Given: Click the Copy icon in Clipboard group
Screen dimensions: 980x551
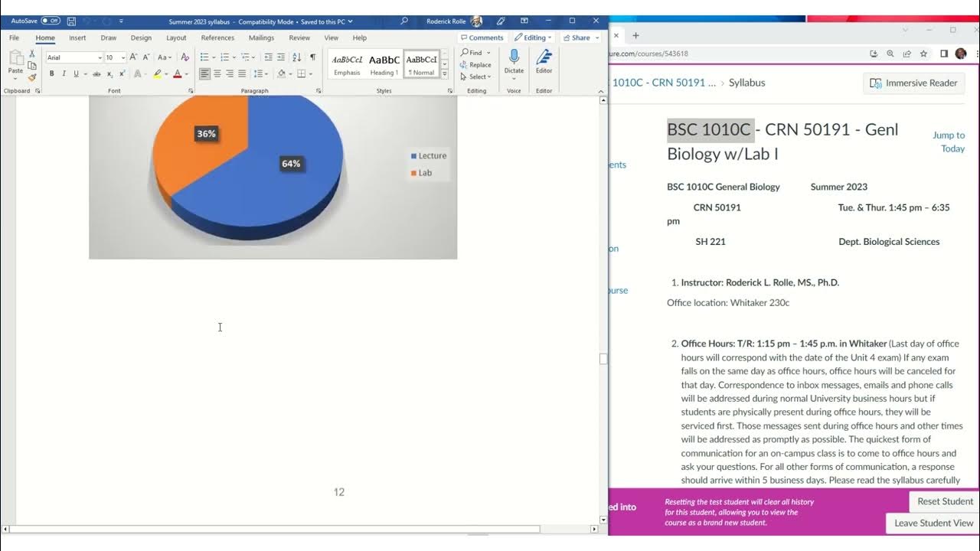Looking at the screenshot, I should pos(32,66).
